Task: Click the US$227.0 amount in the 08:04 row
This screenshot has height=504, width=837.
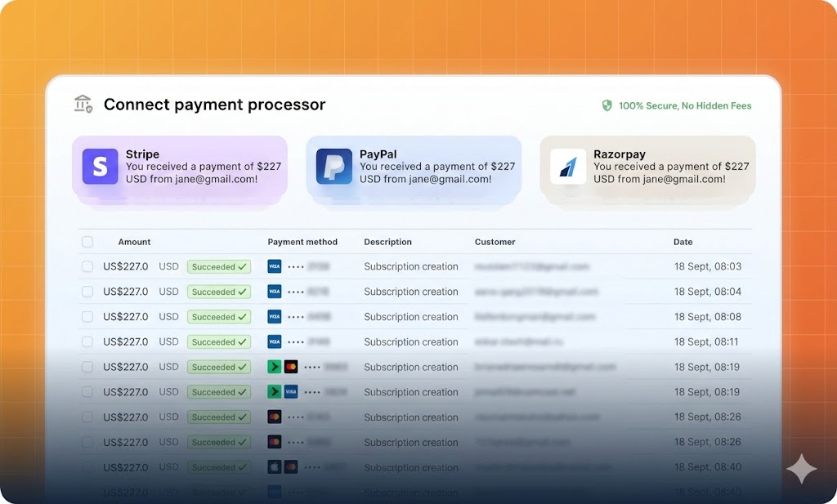Action: [x=125, y=291]
